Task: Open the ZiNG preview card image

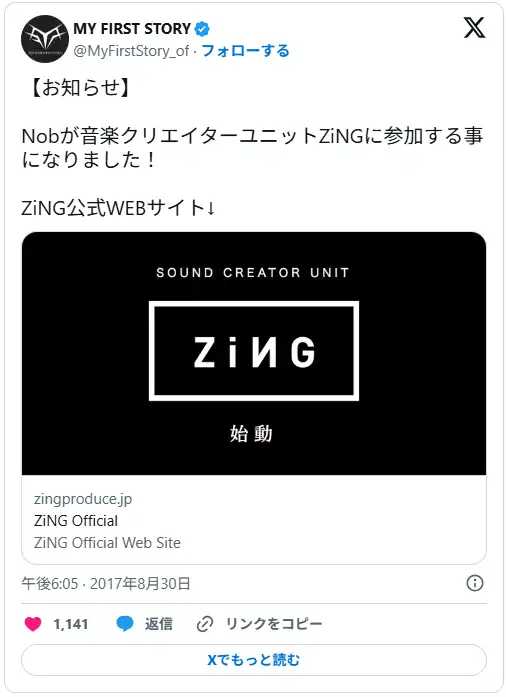Action: [x=253, y=353]
